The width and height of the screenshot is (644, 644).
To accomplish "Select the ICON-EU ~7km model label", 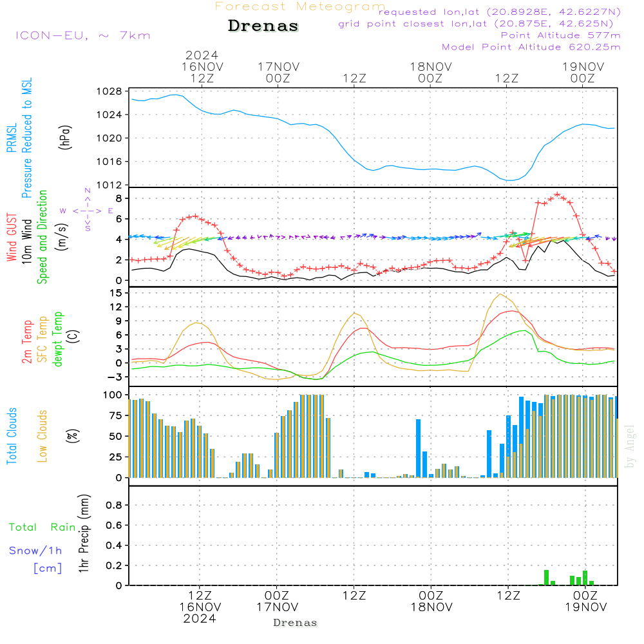I will pyautogui.click(x=82, y=35).
